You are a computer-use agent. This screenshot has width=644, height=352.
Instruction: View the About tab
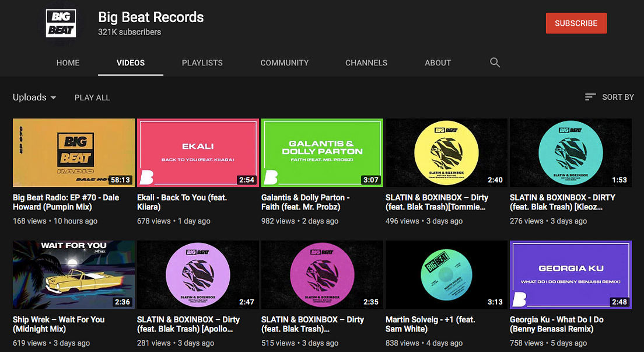coord(438,63)
